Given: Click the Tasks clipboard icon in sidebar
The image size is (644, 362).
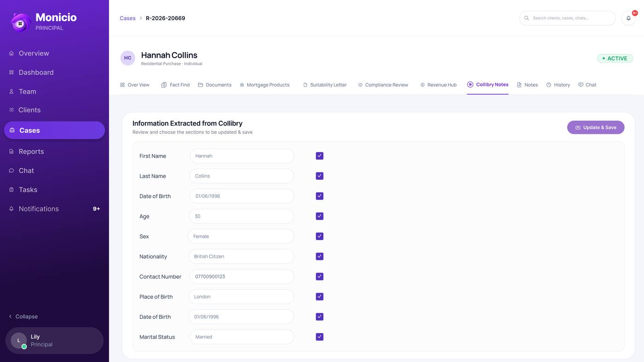Looking at the screenshot, I should pyautogui.click(x=11, y=190).
